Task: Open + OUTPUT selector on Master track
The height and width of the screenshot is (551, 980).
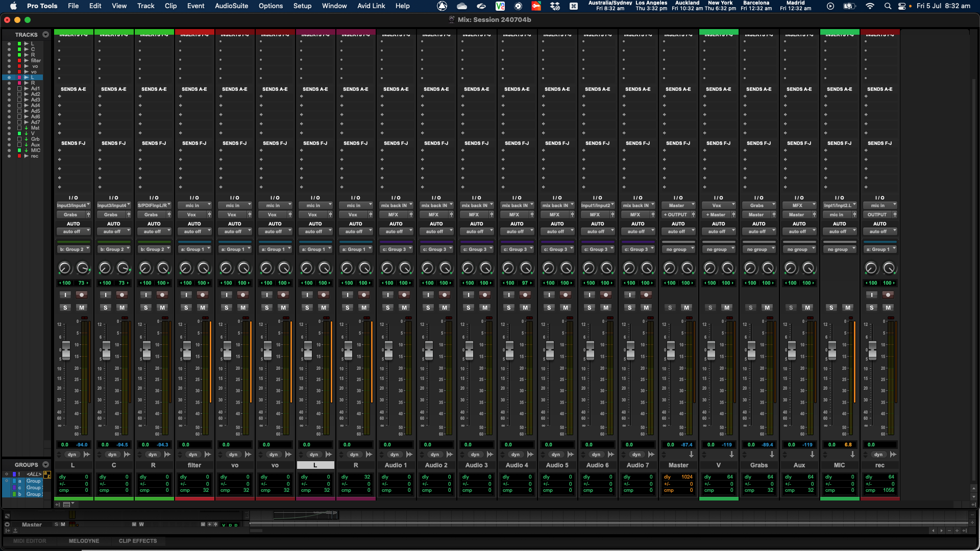Action: (676, 215)
